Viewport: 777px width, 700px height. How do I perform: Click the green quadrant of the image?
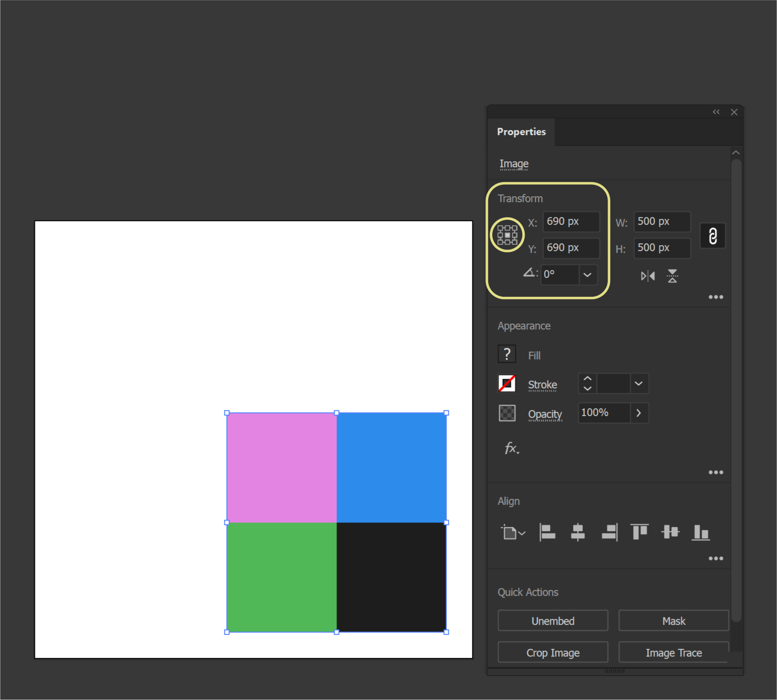[282, 577]
